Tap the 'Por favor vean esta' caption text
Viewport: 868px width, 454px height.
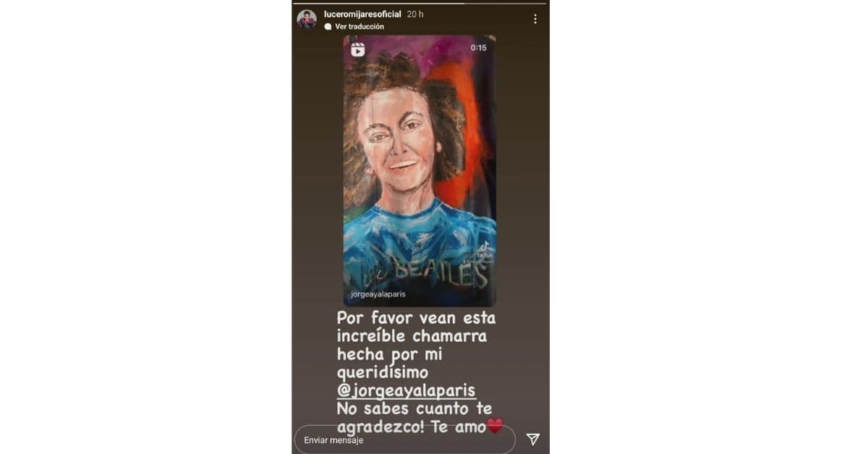point(417,317)
